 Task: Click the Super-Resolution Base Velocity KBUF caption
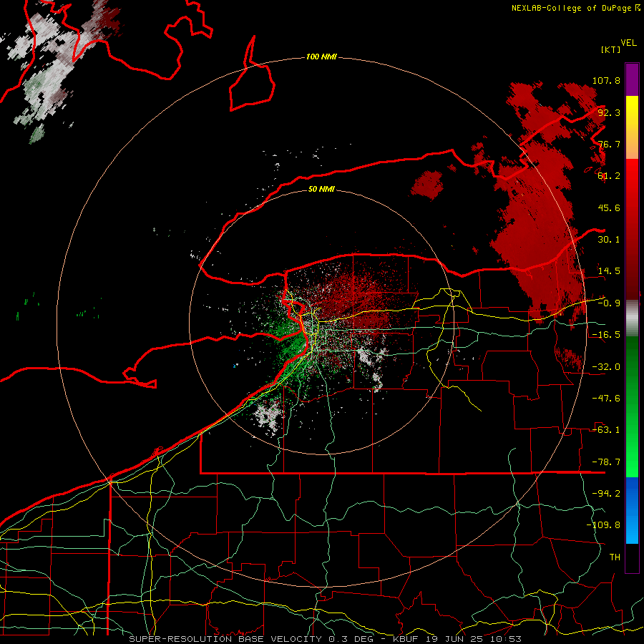pos(326,639)
